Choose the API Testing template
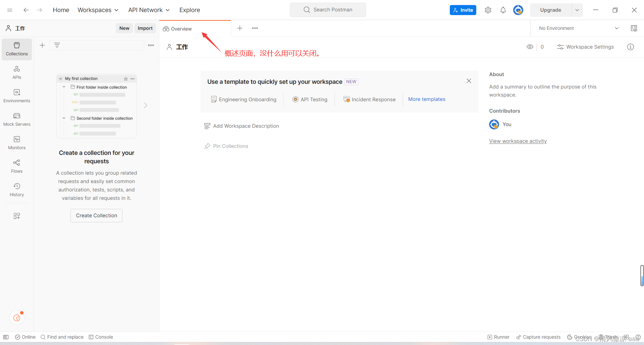 pyautogui.click(x=310, y=100)
